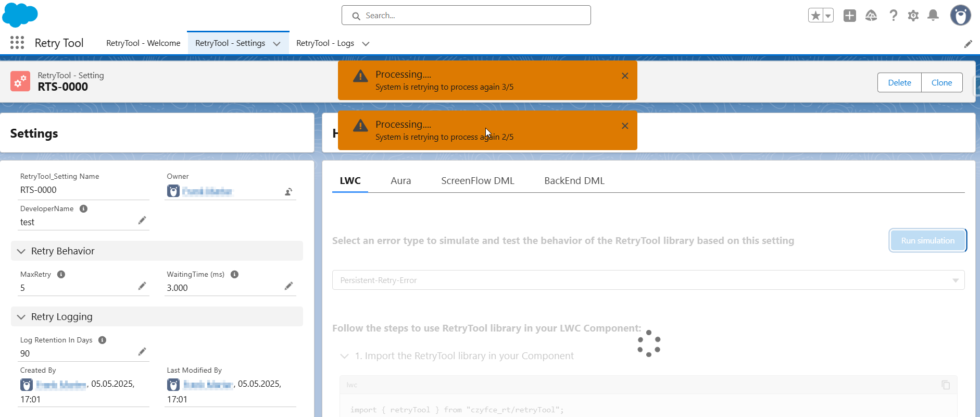The width and height of the screenshot is (980, 417).
Task: Click the global Search field
Action: coord(466,16)
